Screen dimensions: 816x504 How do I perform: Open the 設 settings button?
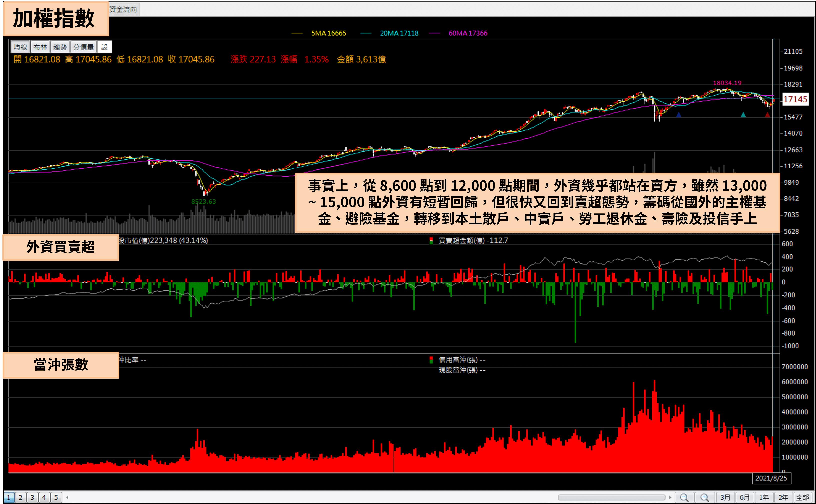[104, 47]
